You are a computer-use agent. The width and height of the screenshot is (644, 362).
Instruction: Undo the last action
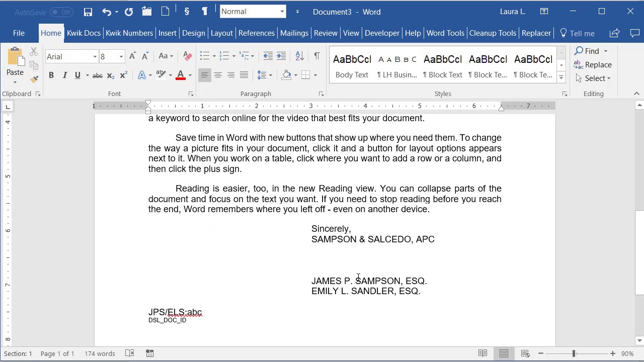coord(107,12)
